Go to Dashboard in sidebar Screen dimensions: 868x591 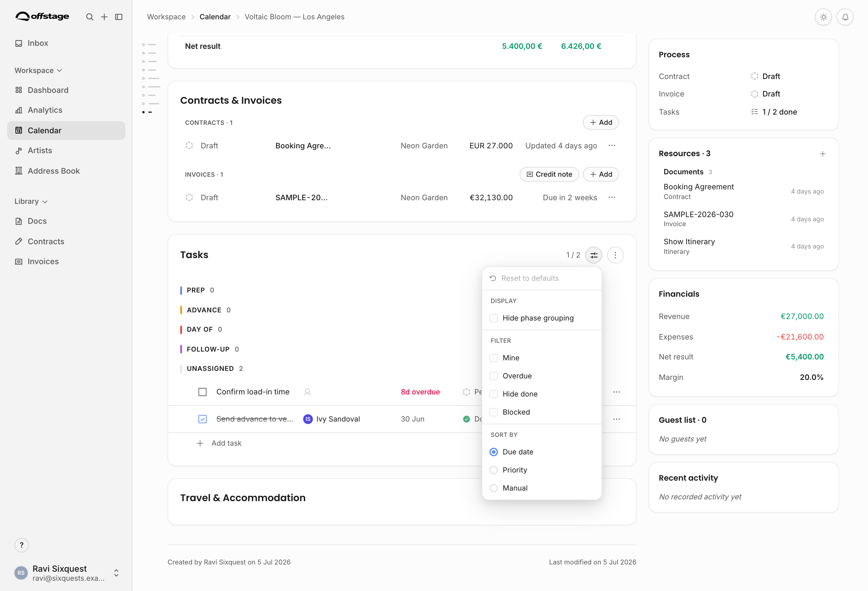(66, 90)
